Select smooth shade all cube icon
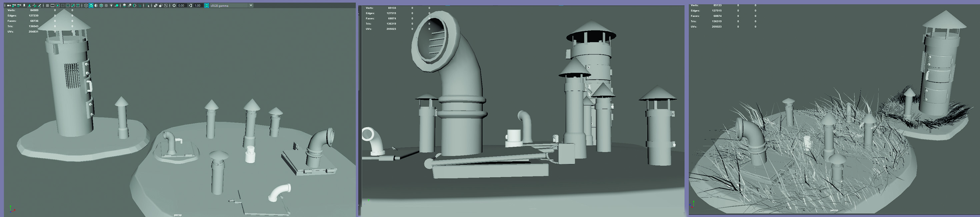 [x=91, y=6]
